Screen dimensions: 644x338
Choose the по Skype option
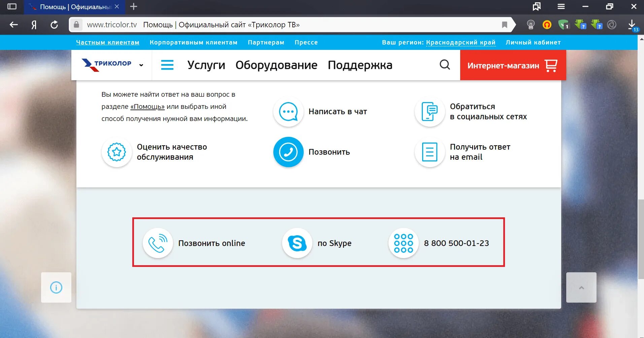335,243
